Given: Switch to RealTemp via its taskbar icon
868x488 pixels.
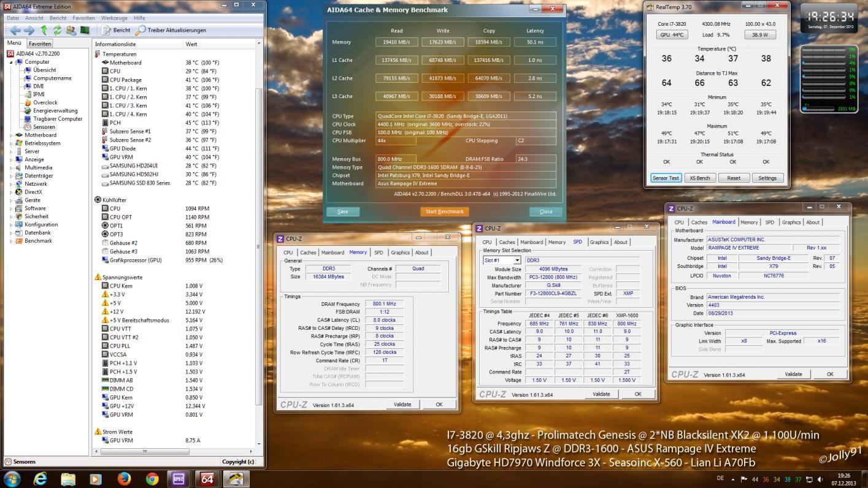Looking at the screenshot, I should pos(236,478).
